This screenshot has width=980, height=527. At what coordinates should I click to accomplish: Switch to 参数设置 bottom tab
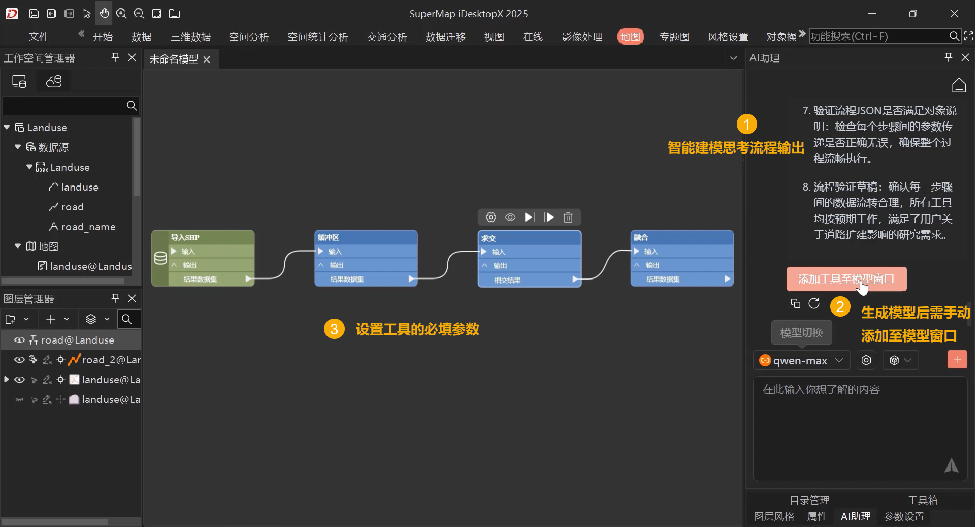pos(904,516)
